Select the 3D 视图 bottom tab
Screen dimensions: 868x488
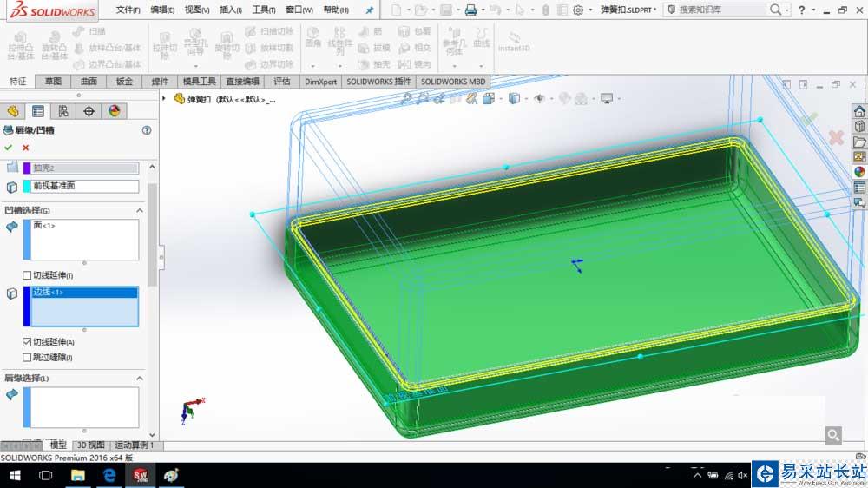pos(91,445)
